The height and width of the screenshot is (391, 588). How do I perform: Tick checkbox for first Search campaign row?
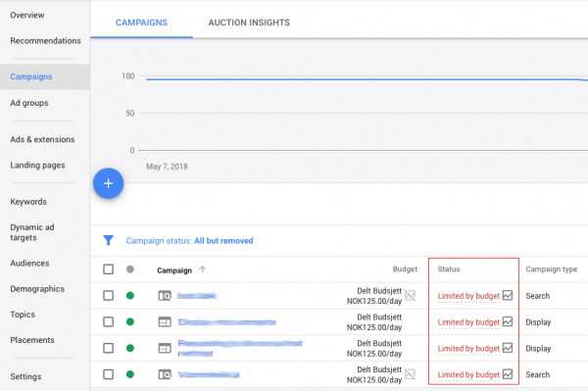(109, 295)
